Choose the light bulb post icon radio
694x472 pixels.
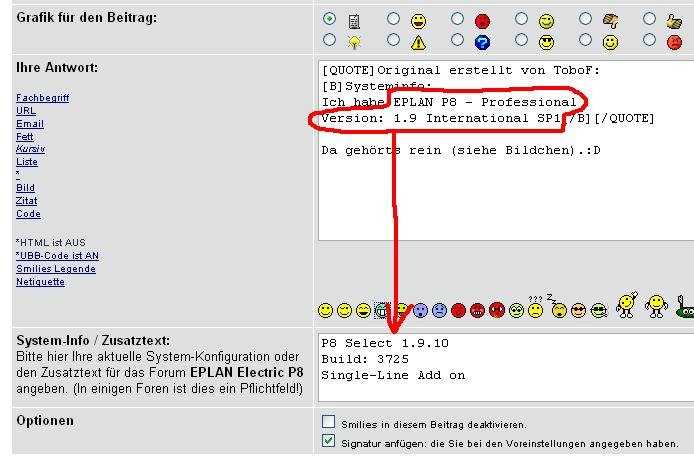click(x=329, y=40)
